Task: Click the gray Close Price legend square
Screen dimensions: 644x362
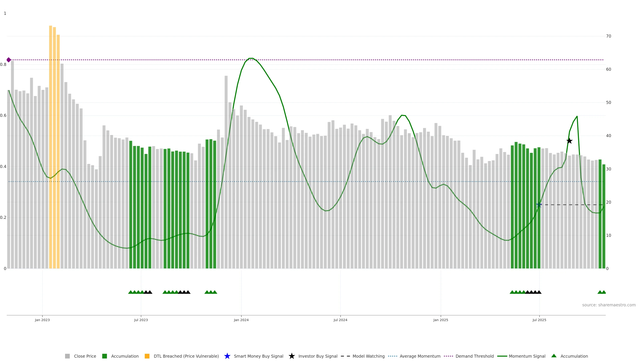Action: [x=67, y=356]
